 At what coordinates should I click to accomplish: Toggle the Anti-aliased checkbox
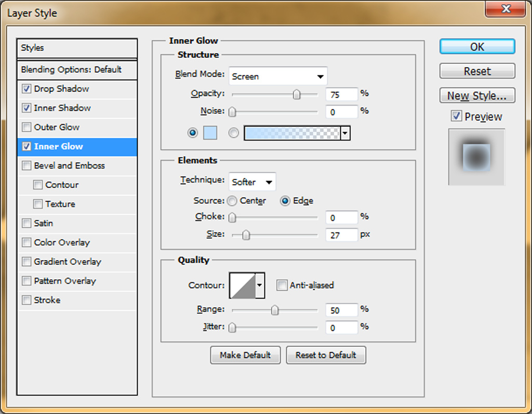[x=282, y=286]
